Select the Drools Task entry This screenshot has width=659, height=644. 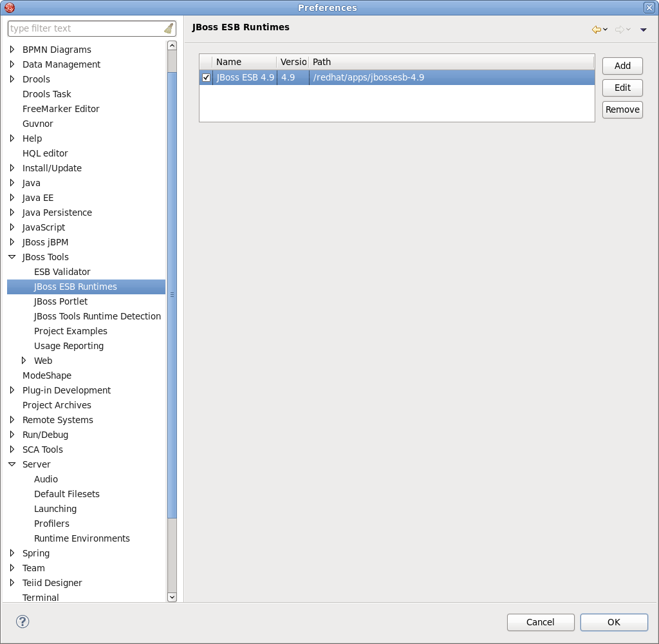46,93
